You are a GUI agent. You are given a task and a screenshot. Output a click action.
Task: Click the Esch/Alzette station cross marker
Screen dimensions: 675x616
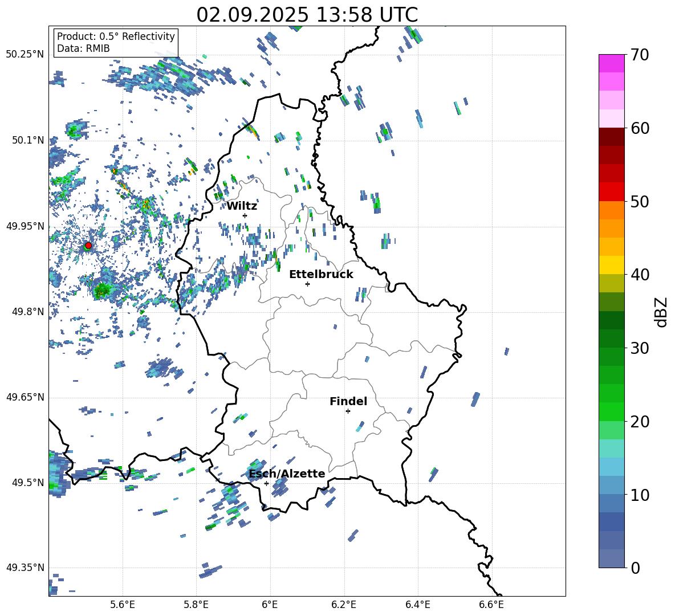pos(266,483)
